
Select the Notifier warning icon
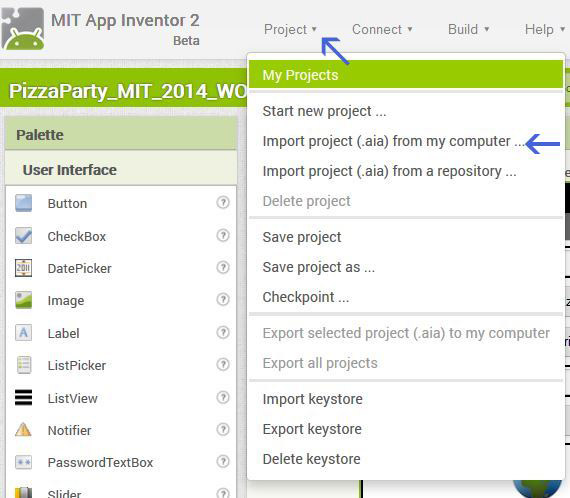tap(23, 430)
